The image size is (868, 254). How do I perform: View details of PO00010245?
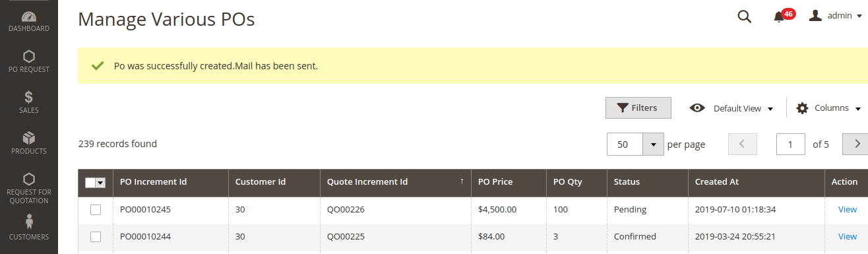848,210
